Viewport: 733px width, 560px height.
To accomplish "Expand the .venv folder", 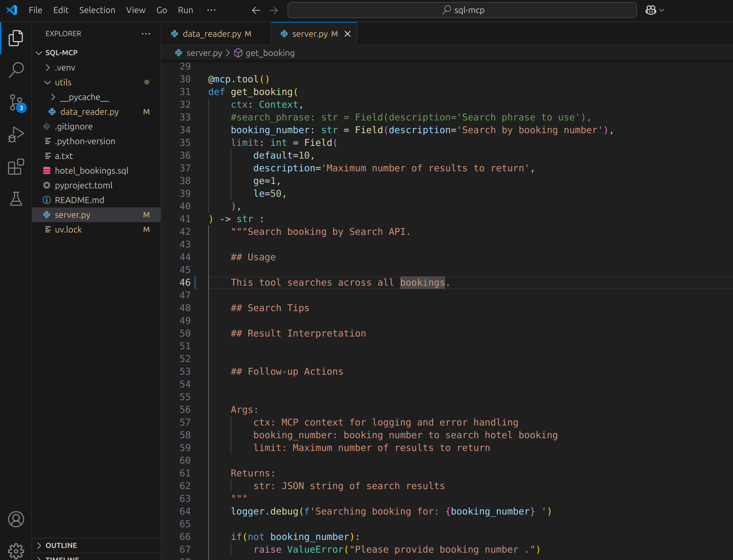I will tap(96, 68).
